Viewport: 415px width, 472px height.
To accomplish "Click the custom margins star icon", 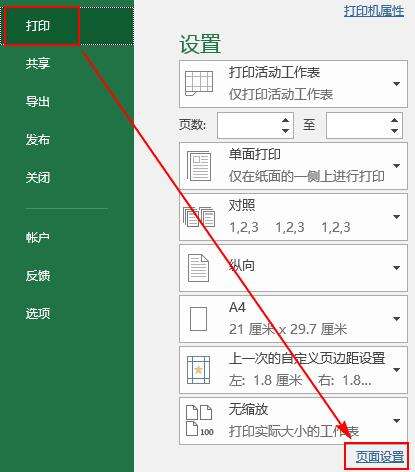I will [x=199, y=370].
